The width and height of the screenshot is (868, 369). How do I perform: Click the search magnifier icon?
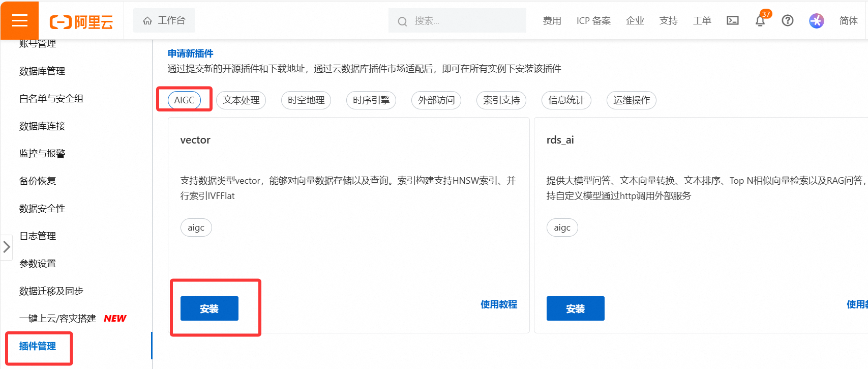pyautogui.click(x=402, y=21)
